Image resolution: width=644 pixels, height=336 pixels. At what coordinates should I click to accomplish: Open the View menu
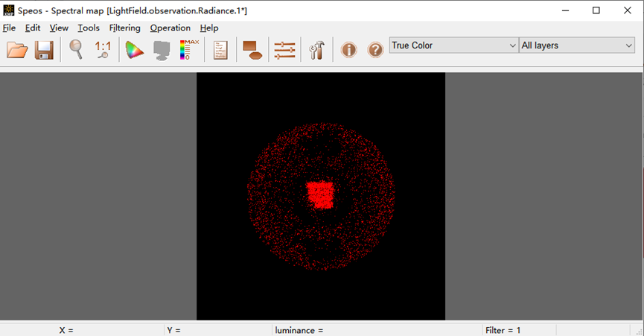coord(59,28)
